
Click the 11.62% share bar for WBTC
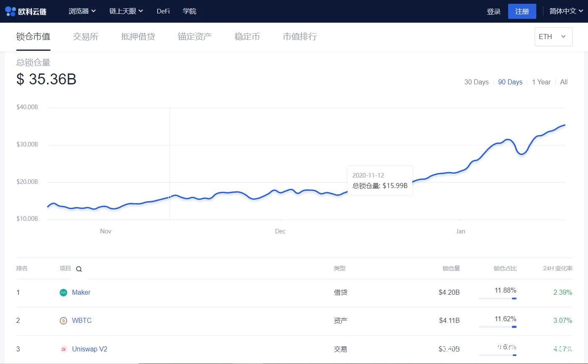[x=497, y=327]
